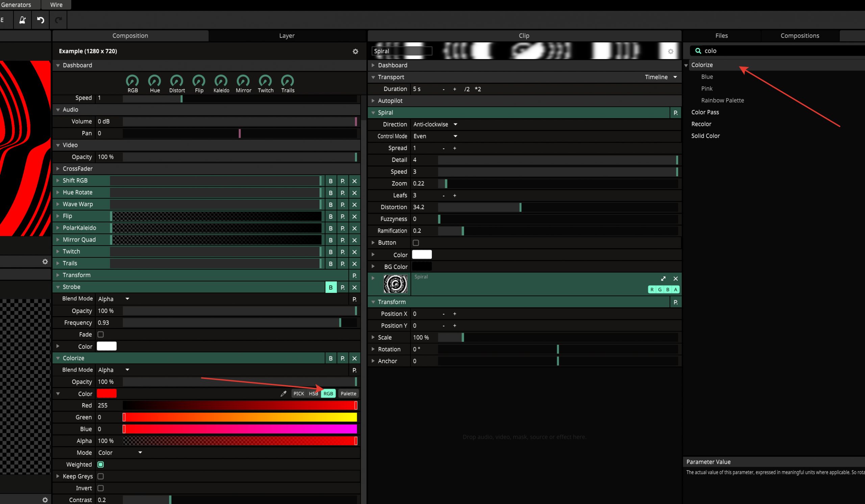Click the Palette button
This screenshot has width=865, height=504.
(348, 394)
